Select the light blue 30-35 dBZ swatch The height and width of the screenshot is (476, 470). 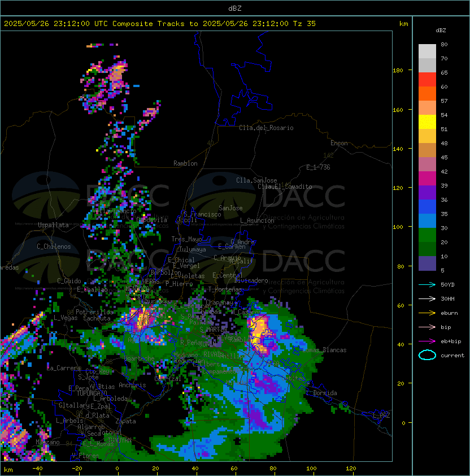pos(427,221)
